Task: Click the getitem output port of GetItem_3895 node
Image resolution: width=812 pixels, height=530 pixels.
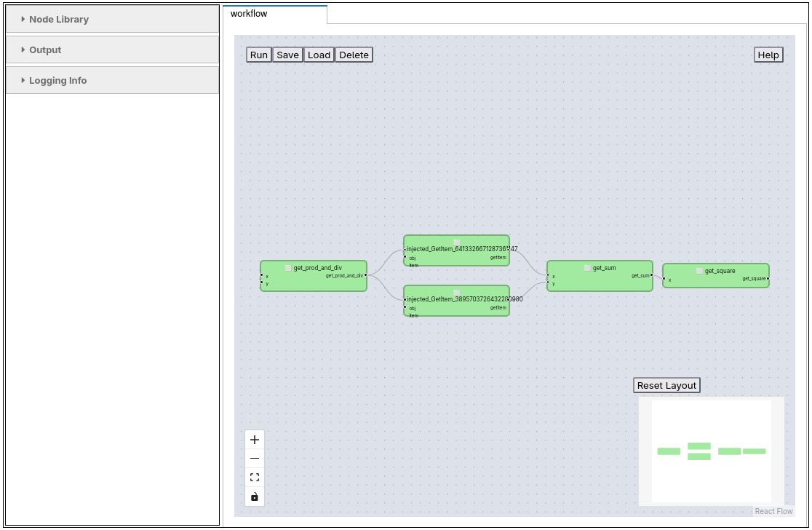Action: (509, 299)
